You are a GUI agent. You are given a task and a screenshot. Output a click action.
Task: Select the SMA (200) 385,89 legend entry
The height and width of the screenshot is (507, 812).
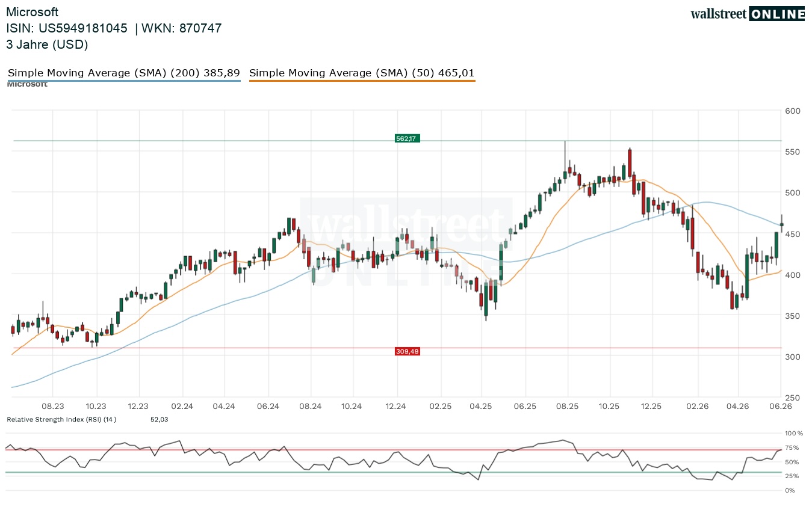click(124, 73)
